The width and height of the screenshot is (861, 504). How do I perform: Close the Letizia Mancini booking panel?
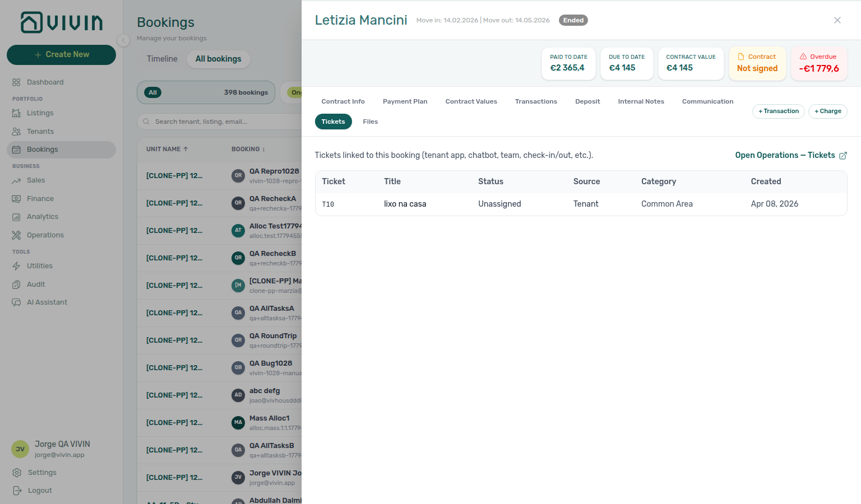(x=837, y=20)
